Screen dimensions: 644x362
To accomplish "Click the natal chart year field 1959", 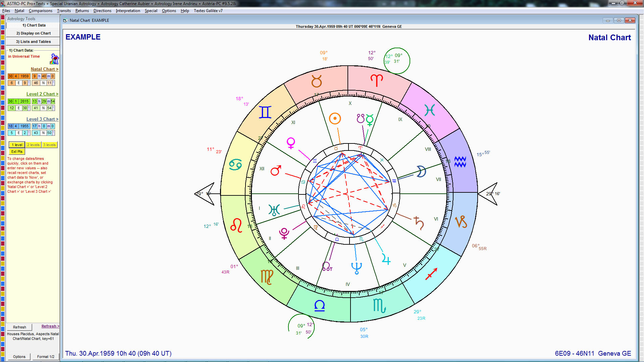I will [24, 76].
